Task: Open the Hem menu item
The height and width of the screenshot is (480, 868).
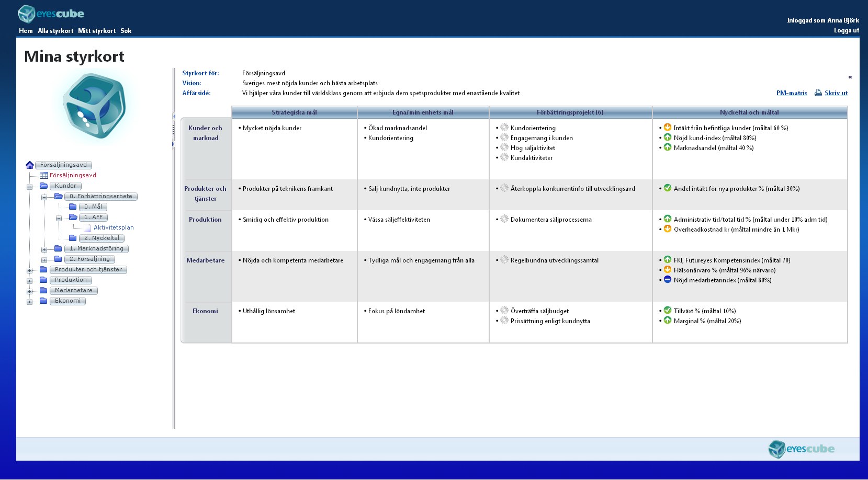Action: [x=26, y=31]
